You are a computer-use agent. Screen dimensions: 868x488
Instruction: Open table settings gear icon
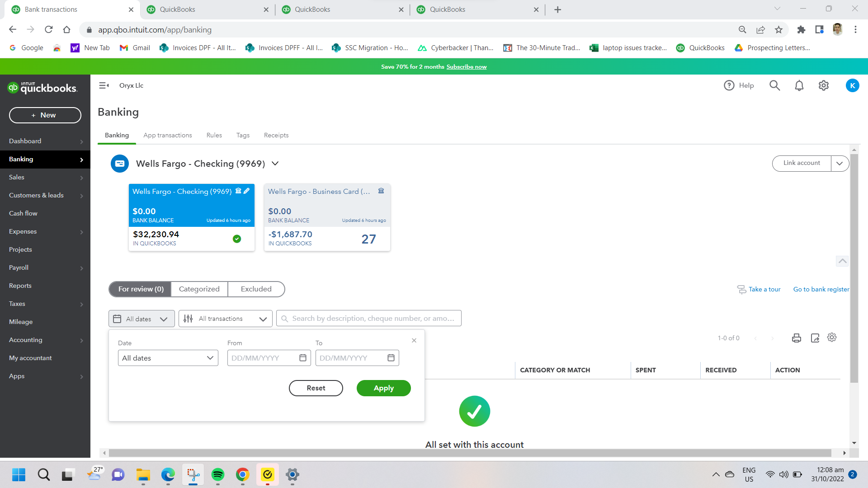(832, 338)
